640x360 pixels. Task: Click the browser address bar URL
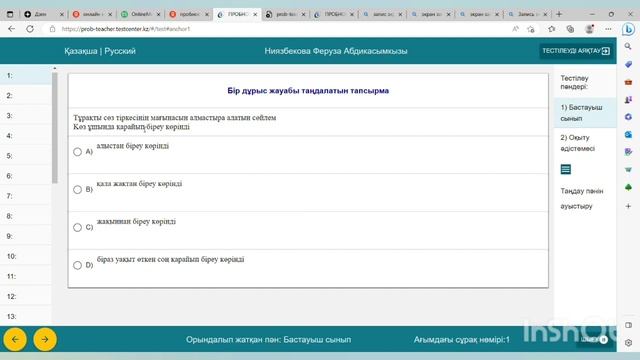pos(126,29)
